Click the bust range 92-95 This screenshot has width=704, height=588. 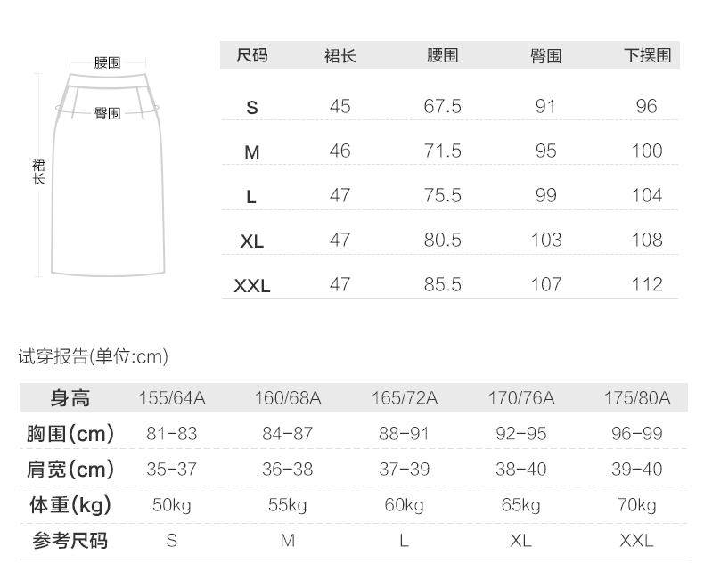pos(520,434)
